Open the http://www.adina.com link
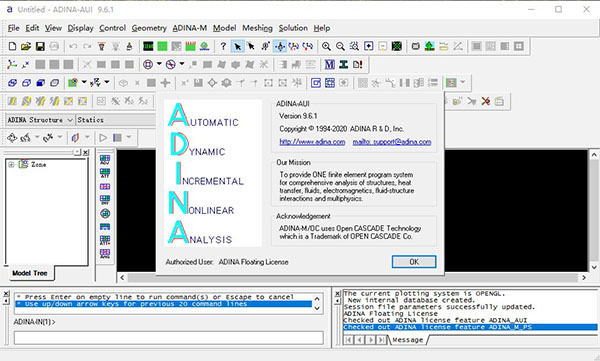Image resolution: width=600 pixels, height=361 pixels. (312, 142)
